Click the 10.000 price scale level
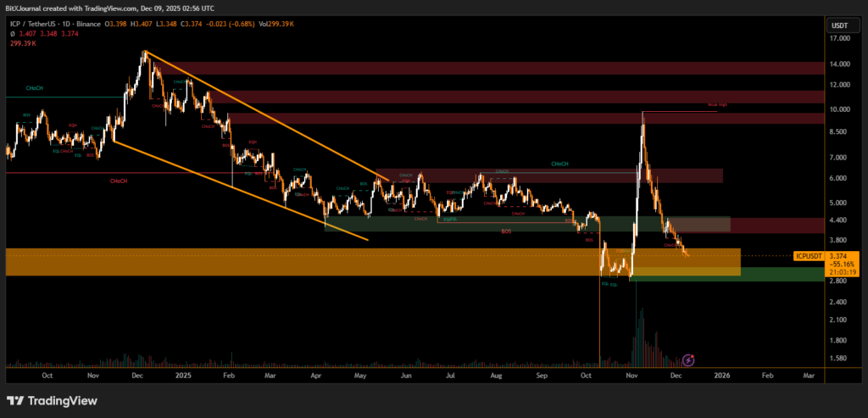The image size is (868, 418). coord(838,109)
